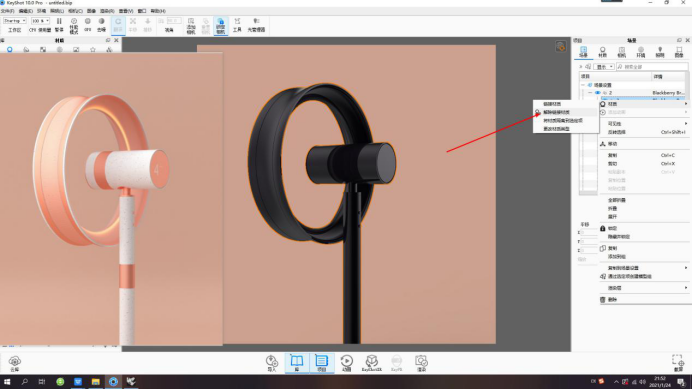Select the Models library tab icon
Image resolution: width=692 pixels, height=389 pixels.
(109, 49)
